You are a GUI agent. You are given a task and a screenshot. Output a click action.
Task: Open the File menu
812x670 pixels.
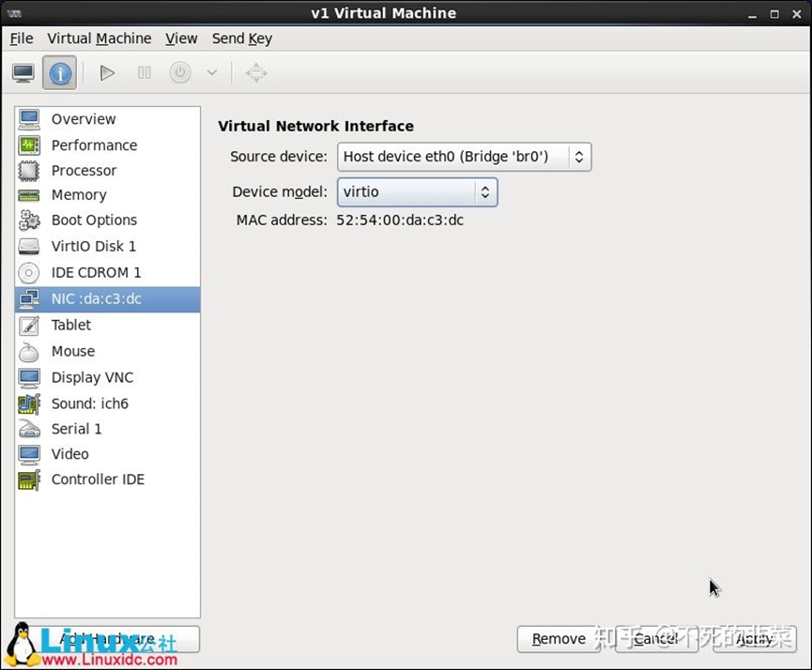point(22,38)
